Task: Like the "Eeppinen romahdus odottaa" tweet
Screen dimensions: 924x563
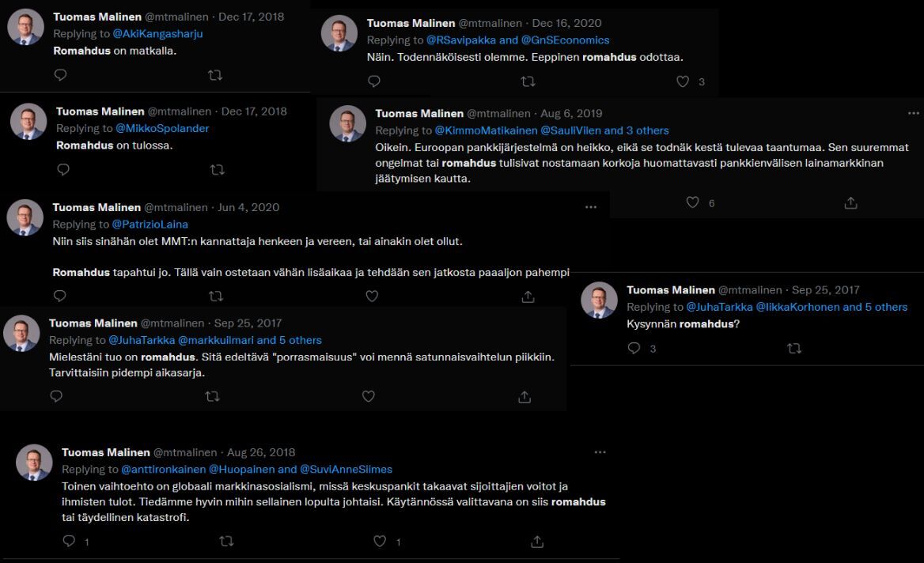Action: click(683, 81)
